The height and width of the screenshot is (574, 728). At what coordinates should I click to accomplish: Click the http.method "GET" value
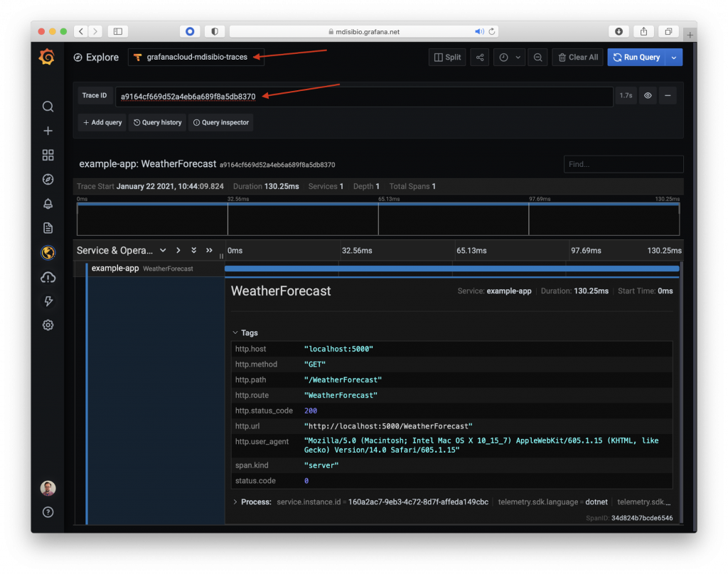pos(315,364)
